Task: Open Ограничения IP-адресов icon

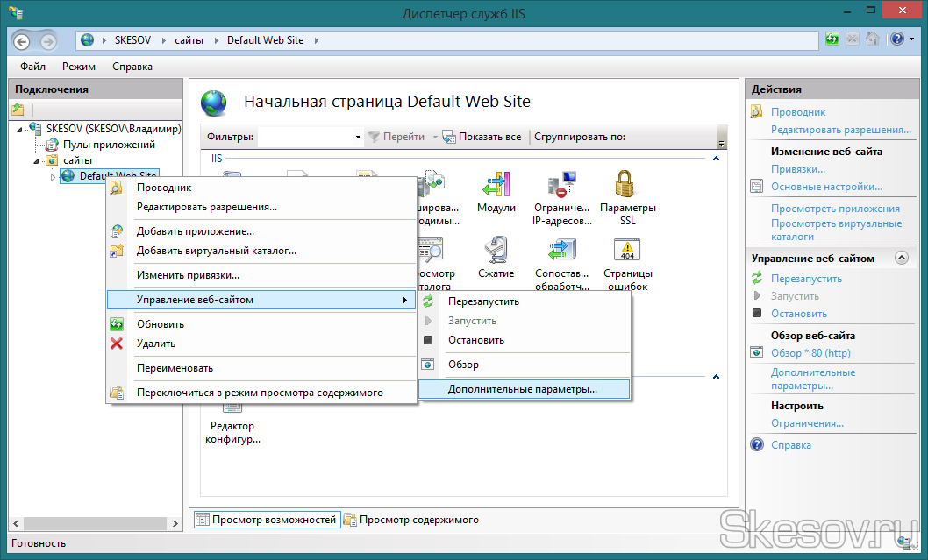Action: tap(561, 186)
